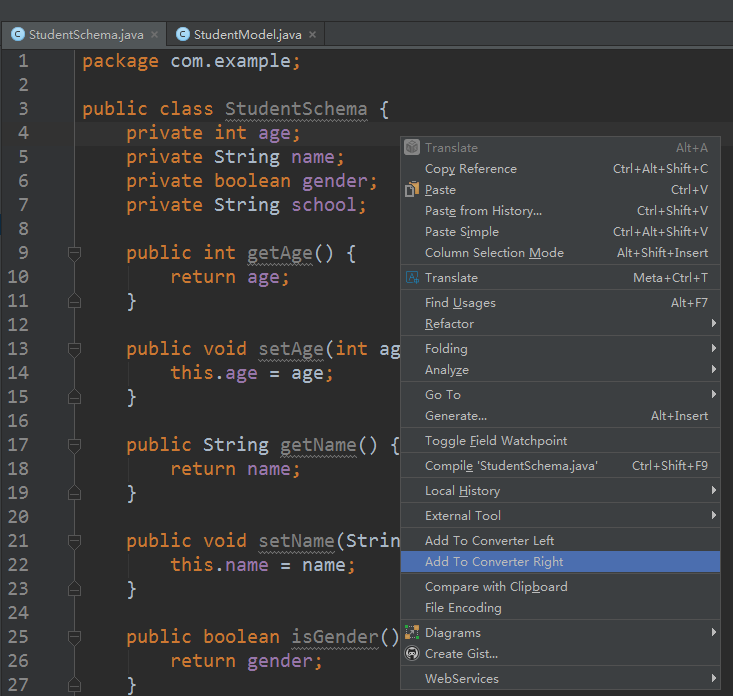733x696 pixels.
Task: Open the Go To submenu
Action: click(560, 395)
